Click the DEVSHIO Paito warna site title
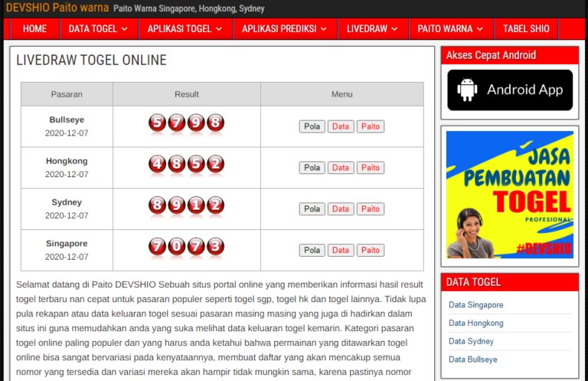588x381 pixels. pos(57,8)
